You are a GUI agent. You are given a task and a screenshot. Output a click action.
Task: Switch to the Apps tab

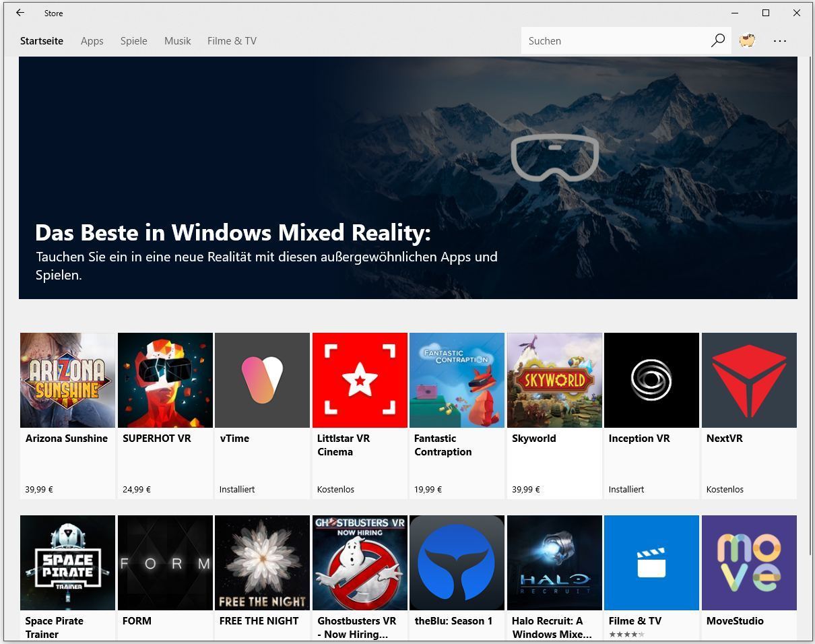click(92, 40)
